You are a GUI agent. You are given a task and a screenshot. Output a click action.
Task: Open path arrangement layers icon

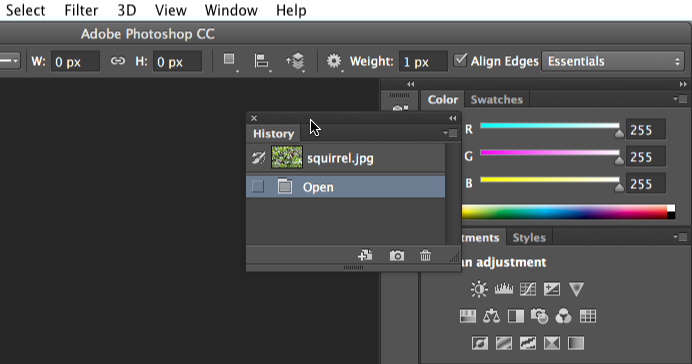pyautogui.click(x=296, y=61)
